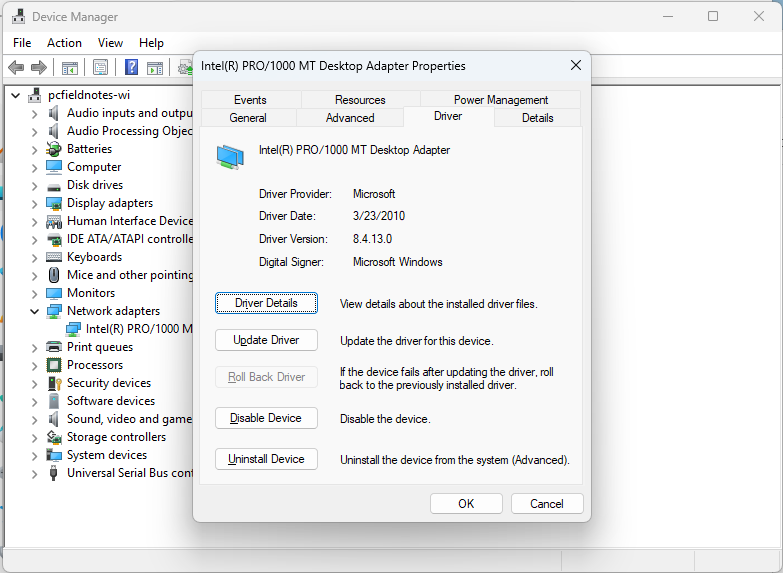Click the driver version value 8.4.13.0

372,239
